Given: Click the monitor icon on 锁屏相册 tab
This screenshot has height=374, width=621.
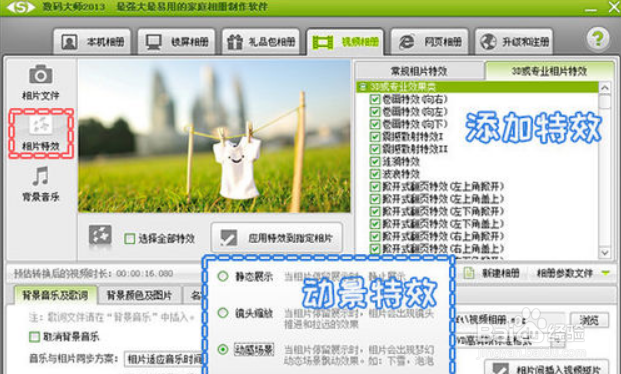Looking at the screenshot, I should [x=153, y=42].
